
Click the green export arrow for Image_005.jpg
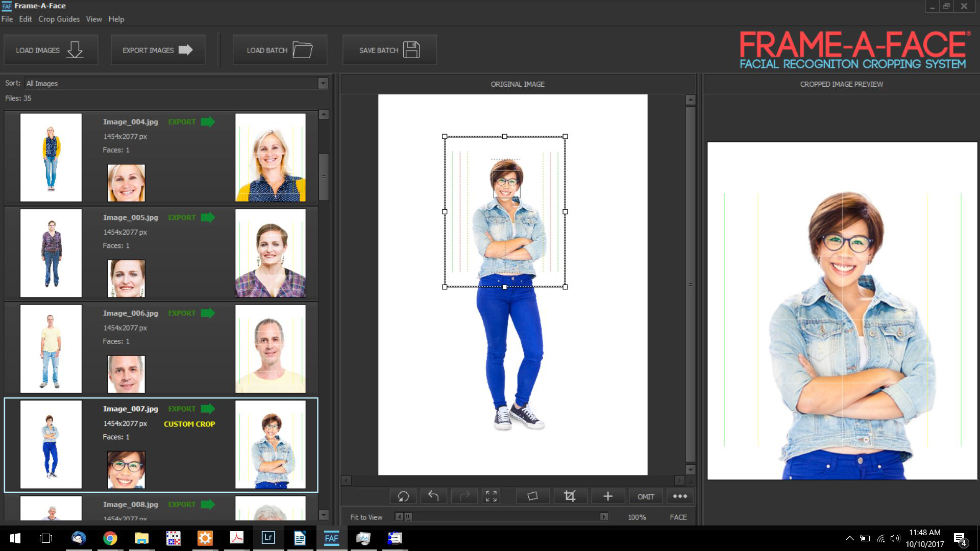[x=208, y=217]
